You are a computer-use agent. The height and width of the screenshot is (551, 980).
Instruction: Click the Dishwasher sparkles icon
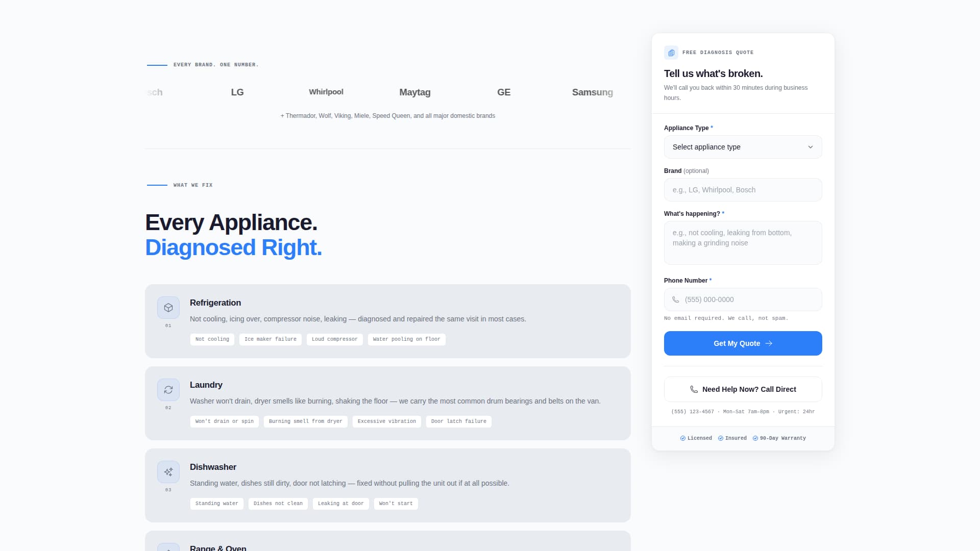click(x=168, y=472)
